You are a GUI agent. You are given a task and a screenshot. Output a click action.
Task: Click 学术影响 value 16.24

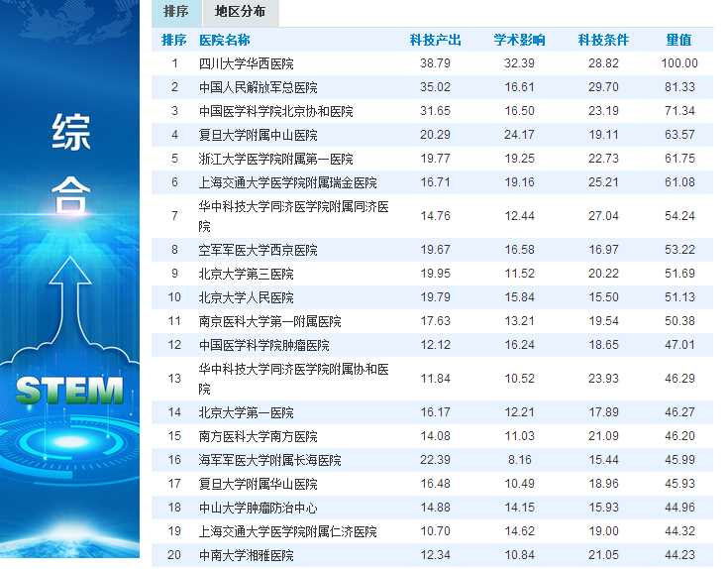[x=519, y=345]
